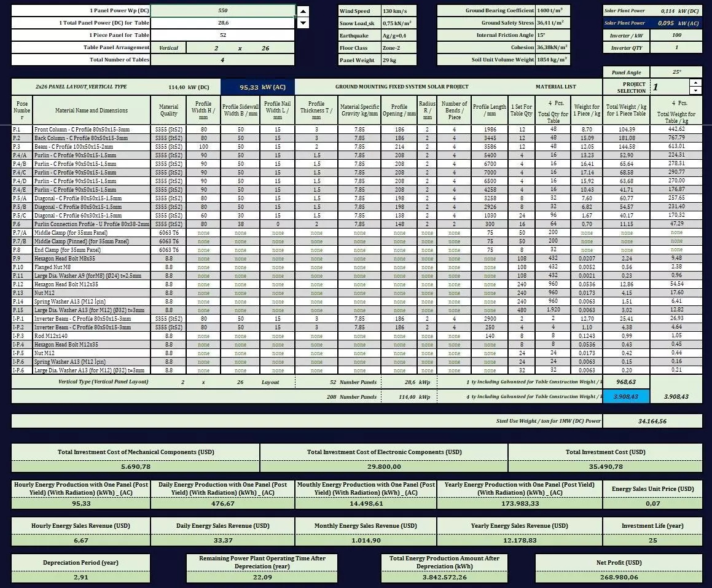The height and width of the screenshot is (588, 712).
Task: Select Soil Unit Volume Weight value '1854 kg/m³'
Action: [553, 60]
